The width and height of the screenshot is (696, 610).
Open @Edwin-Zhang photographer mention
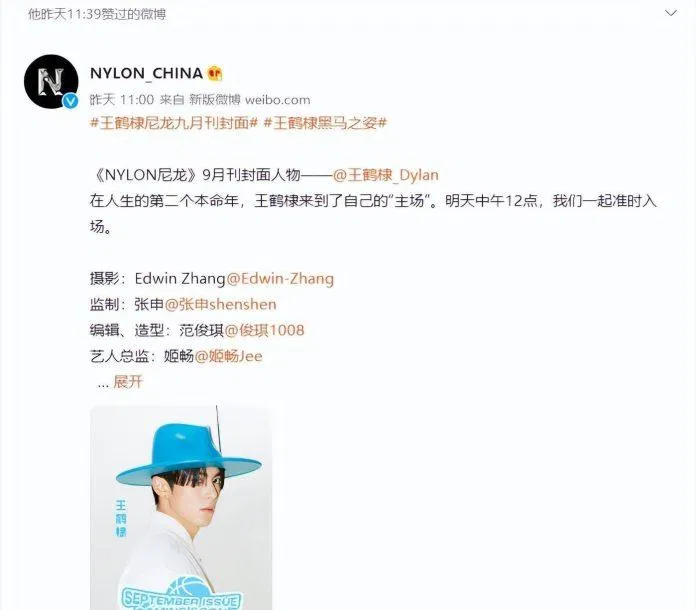280,279
